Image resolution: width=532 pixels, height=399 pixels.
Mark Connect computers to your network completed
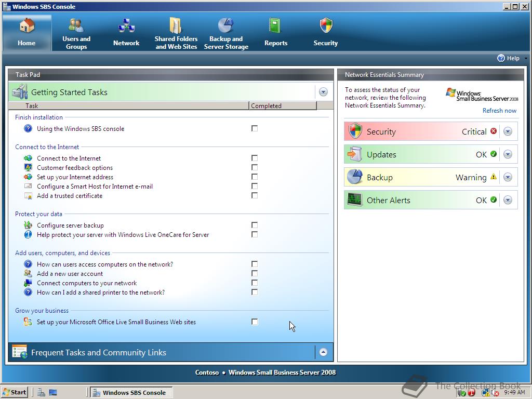(x=255, y=283)
